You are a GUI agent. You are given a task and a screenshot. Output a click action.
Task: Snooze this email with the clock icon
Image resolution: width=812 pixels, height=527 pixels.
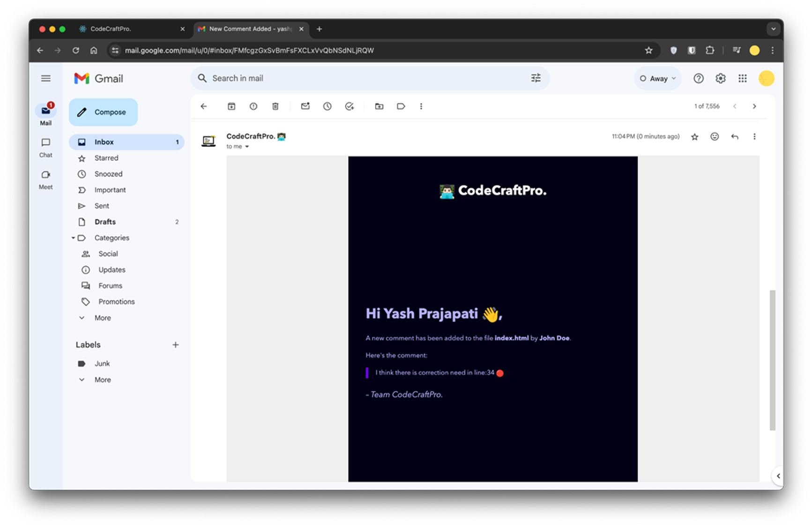(328, 106)
